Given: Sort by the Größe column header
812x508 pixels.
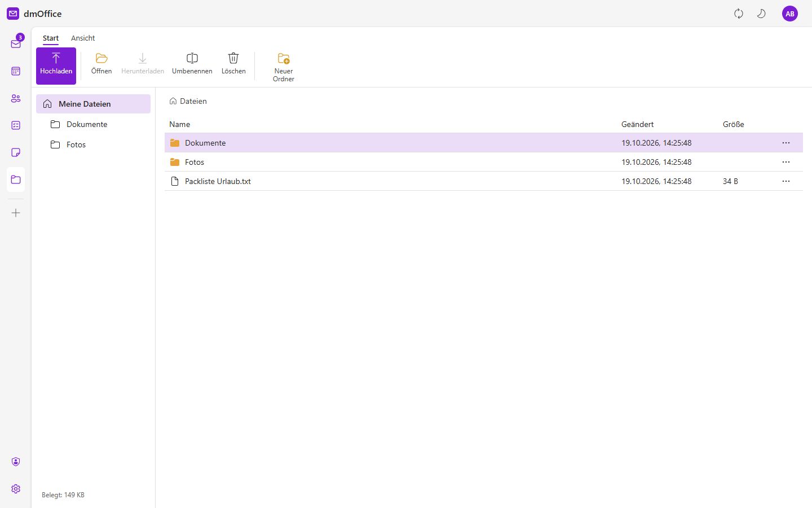Looking at the screenshot, I should [x=734, y=124].
